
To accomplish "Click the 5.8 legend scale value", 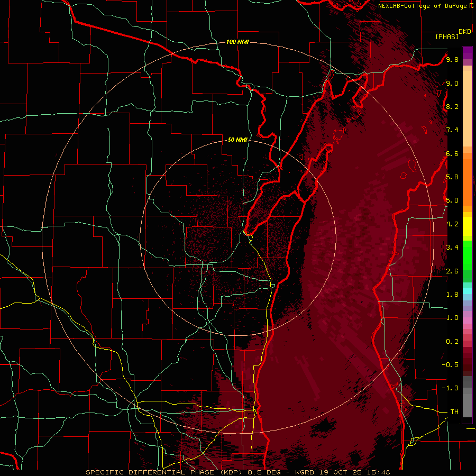I will tap(452, 177).
